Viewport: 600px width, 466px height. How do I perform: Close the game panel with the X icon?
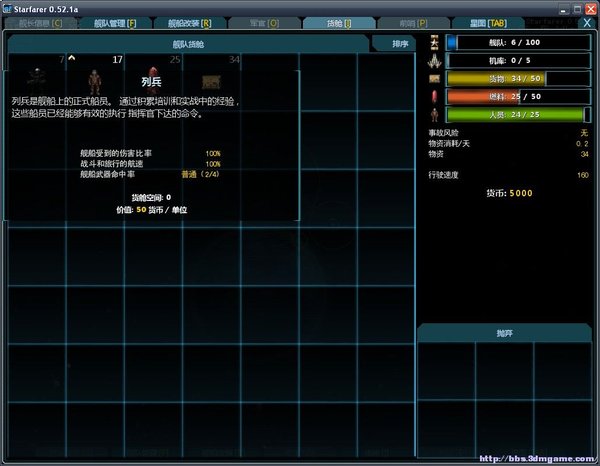(x=587, y=23)
